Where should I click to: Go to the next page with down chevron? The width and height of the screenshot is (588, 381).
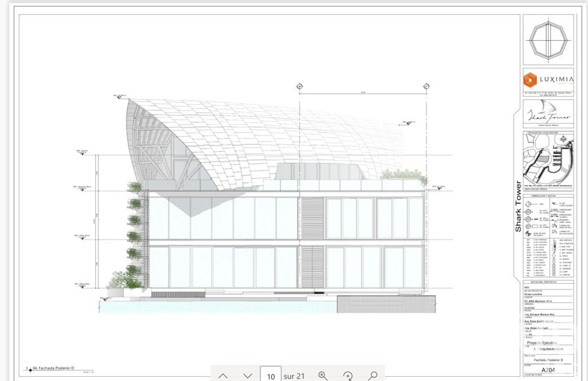pyautogui.click(x=248, y=376)
